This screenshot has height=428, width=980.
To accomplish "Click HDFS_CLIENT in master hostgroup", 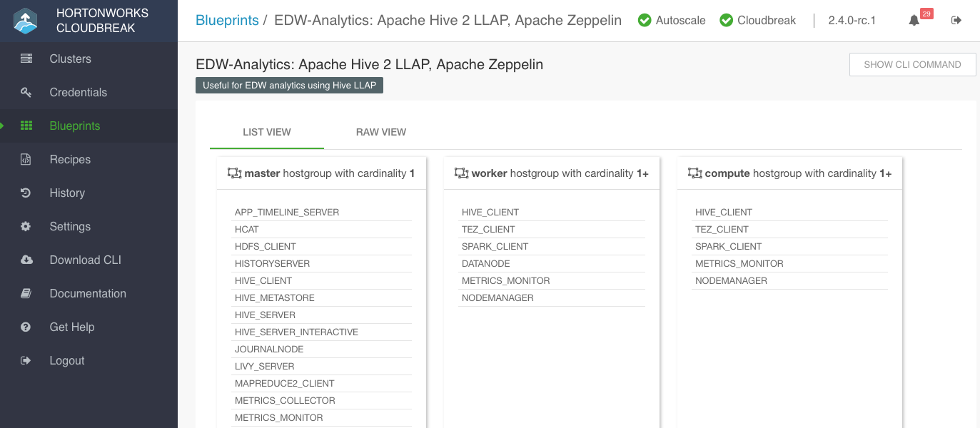I will 266,246.
